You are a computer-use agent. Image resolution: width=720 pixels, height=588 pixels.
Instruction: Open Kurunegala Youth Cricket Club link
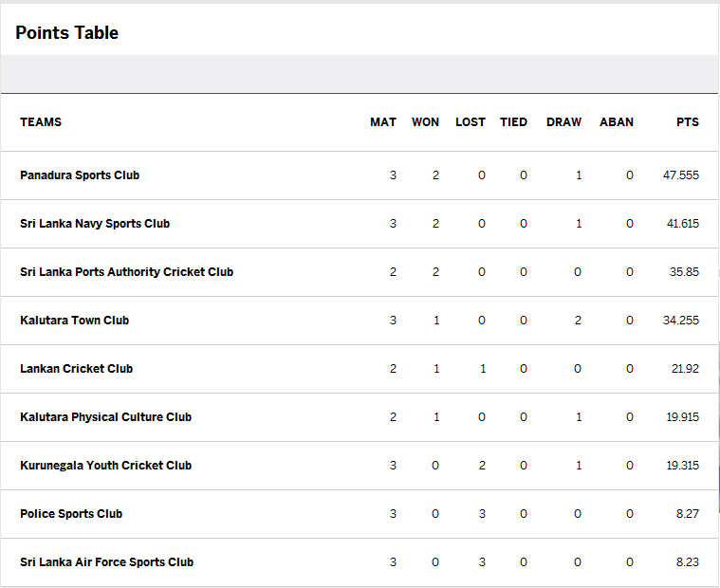pos(105,466)
